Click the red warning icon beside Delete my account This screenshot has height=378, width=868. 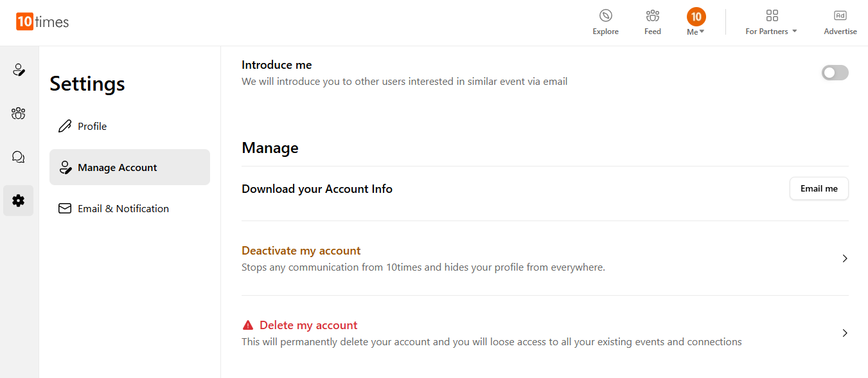248,325
